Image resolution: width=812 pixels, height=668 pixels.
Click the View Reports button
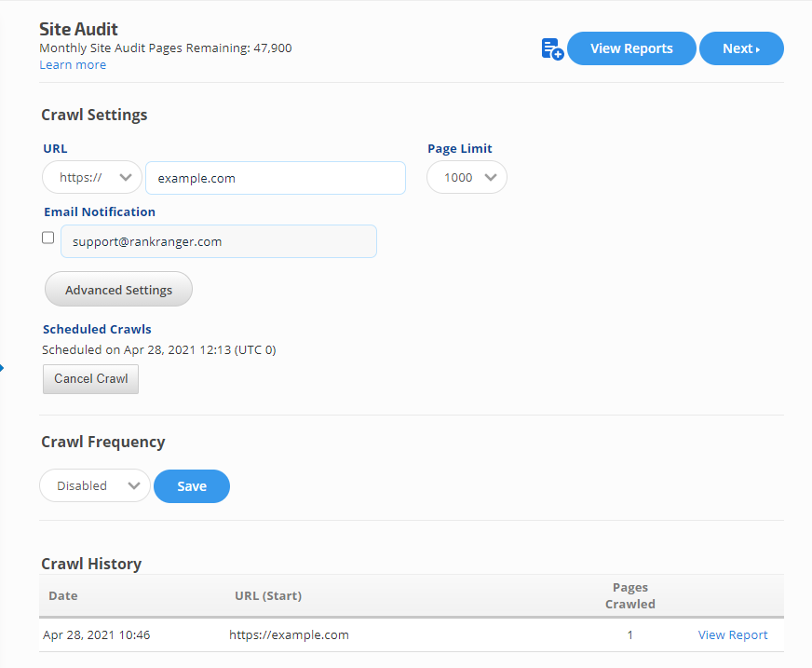tap(631, 48)
